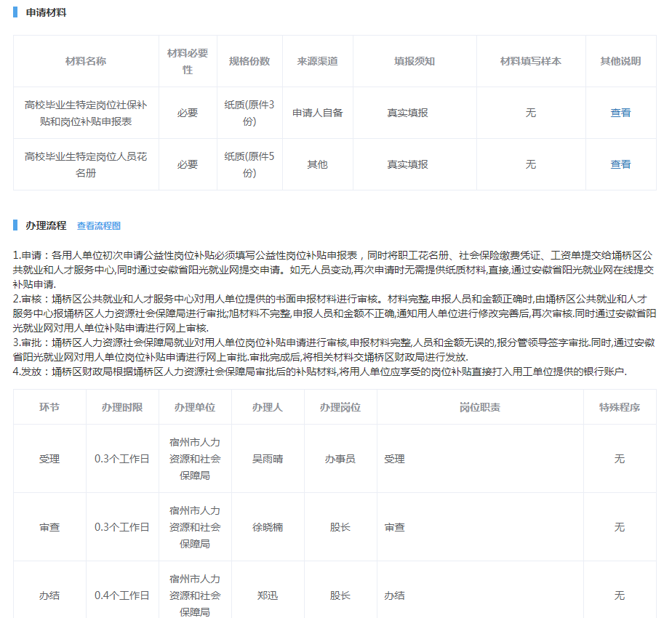The height and width of the screenshot is (618, 672).
Task: Click the 申请人自备 source cell
Action: (x=317, y=113)
